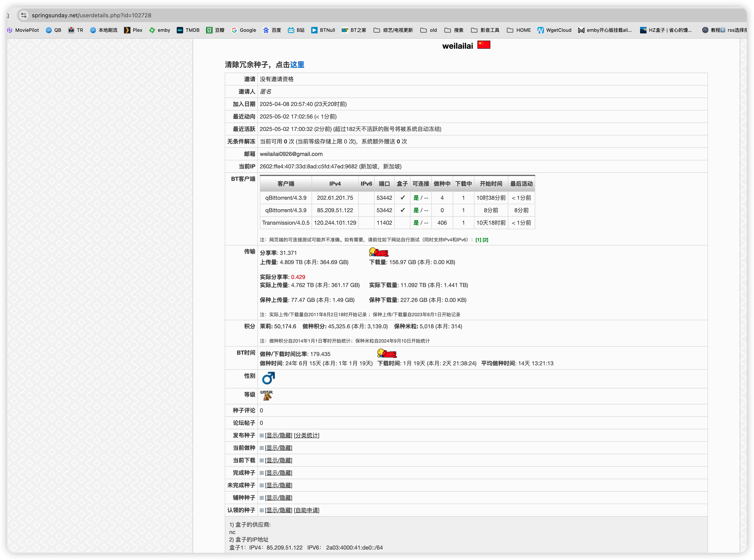754x560 pixels.
Task: Click the 这里 link to clear redundant torrents
Action: pos(297,65)
